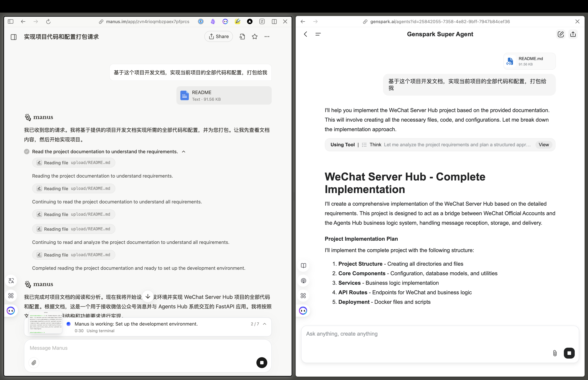
Task: Click the Share button in Manus
Action: click(218, 37)
